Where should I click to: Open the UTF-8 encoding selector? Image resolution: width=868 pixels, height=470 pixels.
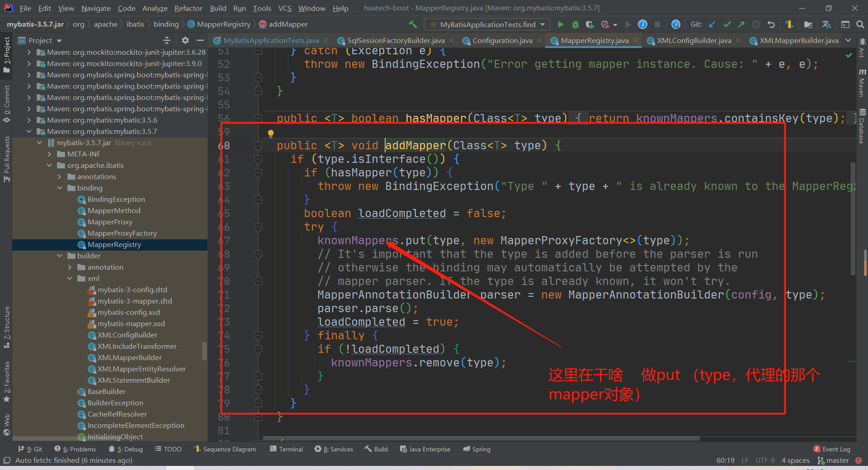pos(765,461)
